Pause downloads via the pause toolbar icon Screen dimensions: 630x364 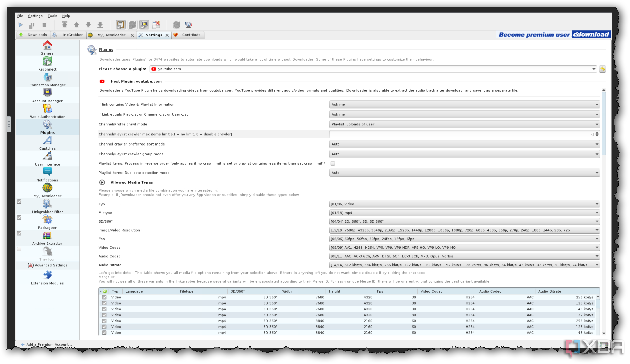pyautogui.click(x=32, y=25)
